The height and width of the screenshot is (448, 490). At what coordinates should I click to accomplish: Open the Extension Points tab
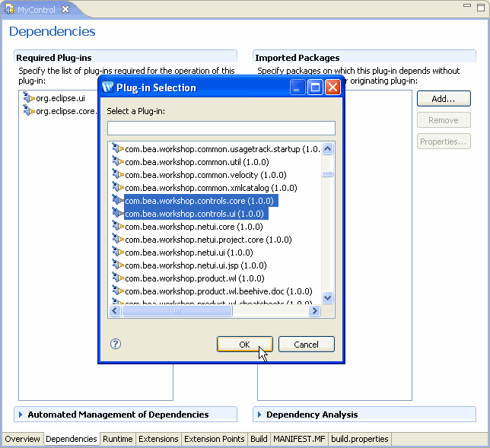coord(215,439)
